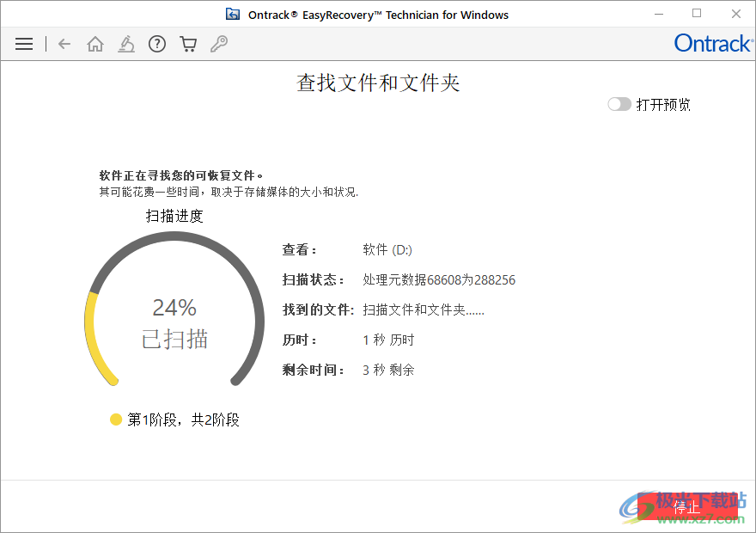Toggle the 打开预览 preview switch
This screenshot has height=533, width=756.
click(619, 104)
